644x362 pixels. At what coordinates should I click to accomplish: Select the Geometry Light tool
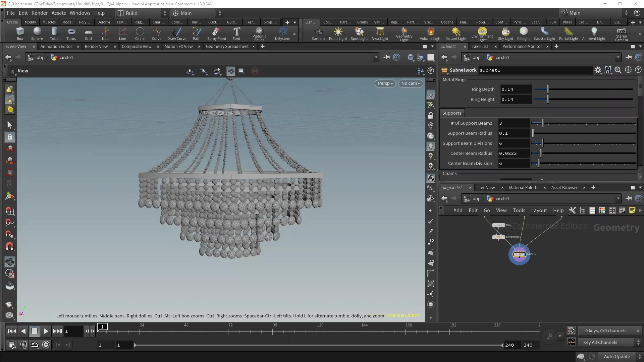tap(404, 34)
